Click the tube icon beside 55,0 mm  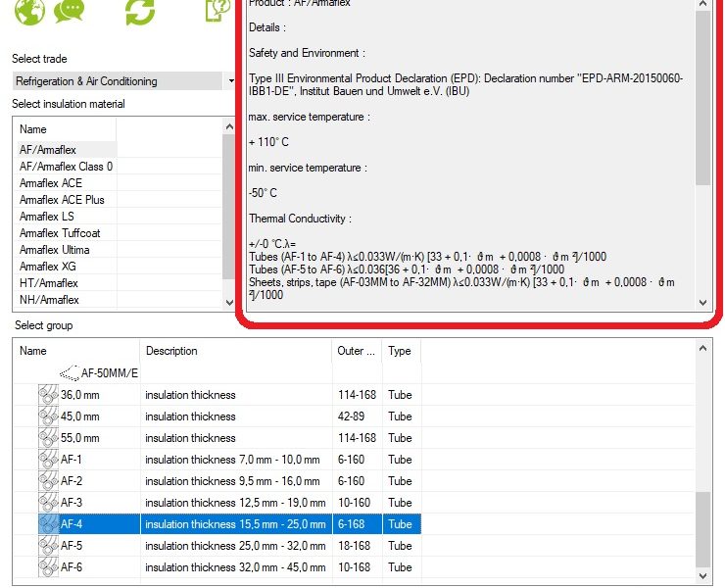point(48,438)
